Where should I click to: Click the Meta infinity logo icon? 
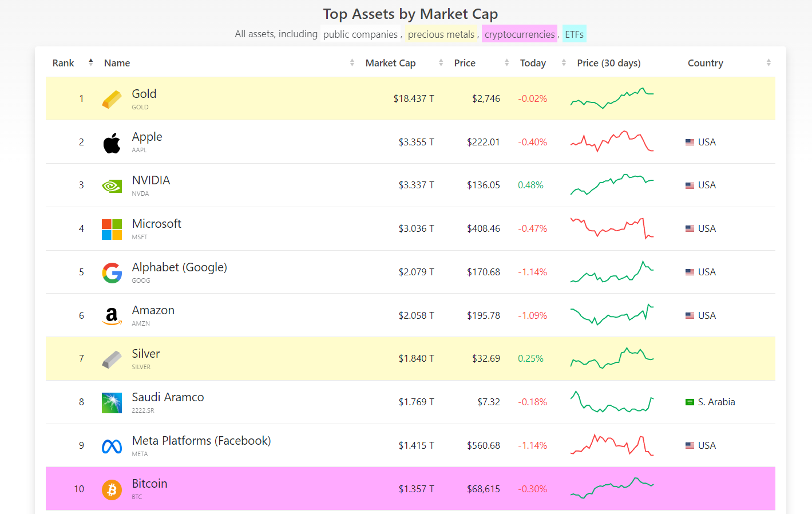(x=112, y=446)
